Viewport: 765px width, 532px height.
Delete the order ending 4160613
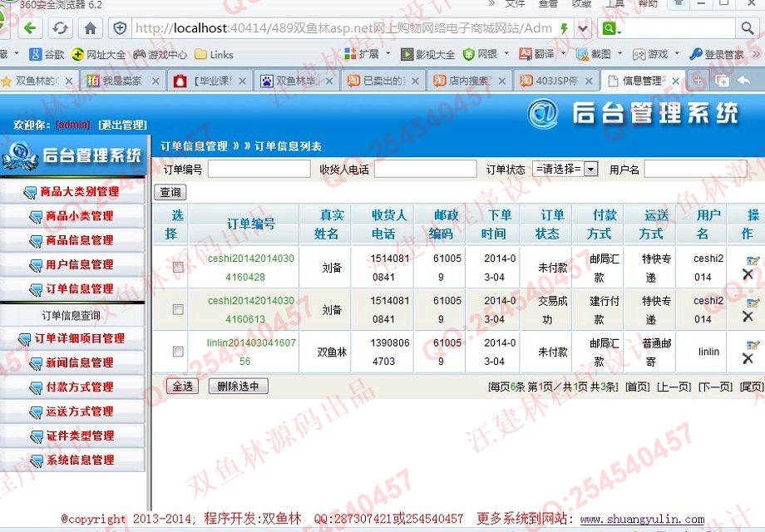point(748,317)
